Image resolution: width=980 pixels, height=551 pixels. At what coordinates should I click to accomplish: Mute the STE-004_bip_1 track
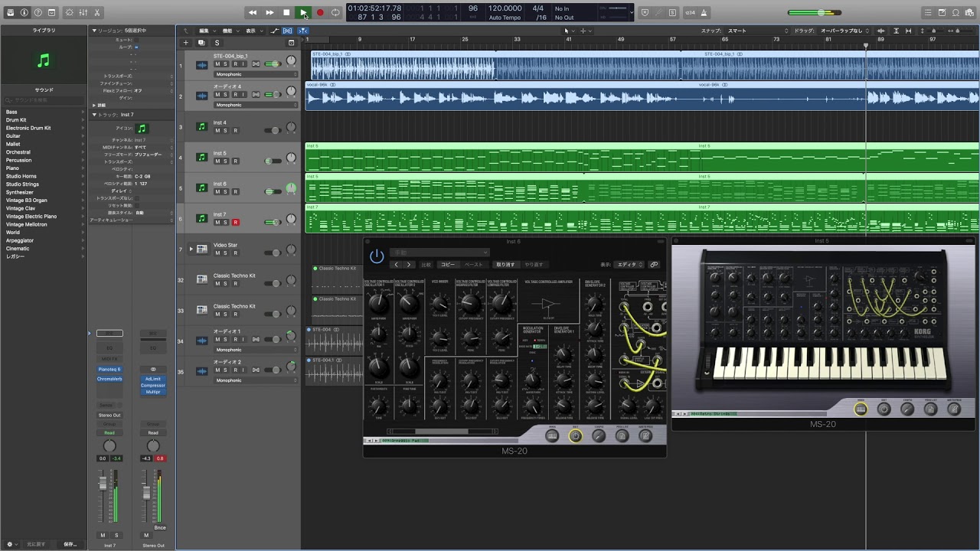(x=217, y=64)
